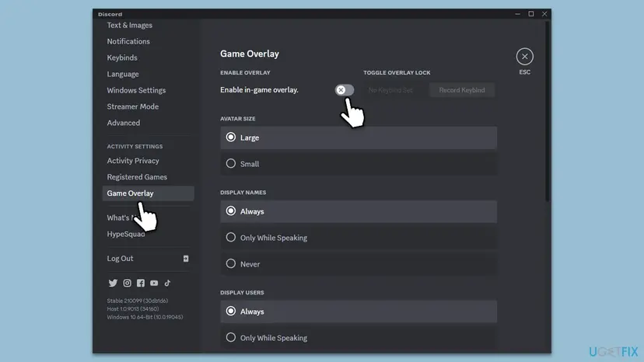This screenshot has width=644, height=362.
Task: Click the Log Out door icon
Action: [186, 259]
